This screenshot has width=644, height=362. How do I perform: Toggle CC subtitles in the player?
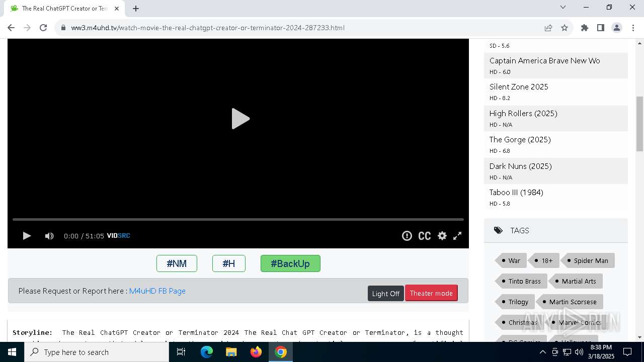click(x=425, y=236)
